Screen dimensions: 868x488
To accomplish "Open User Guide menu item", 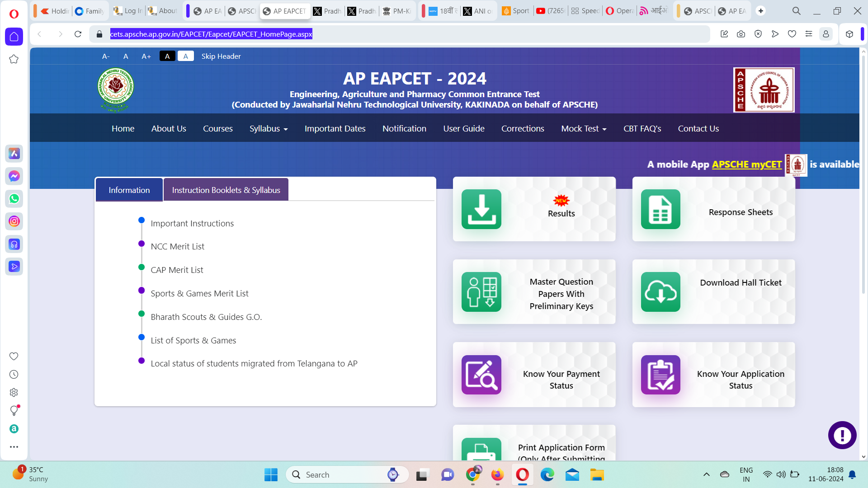I will (464, 129).
